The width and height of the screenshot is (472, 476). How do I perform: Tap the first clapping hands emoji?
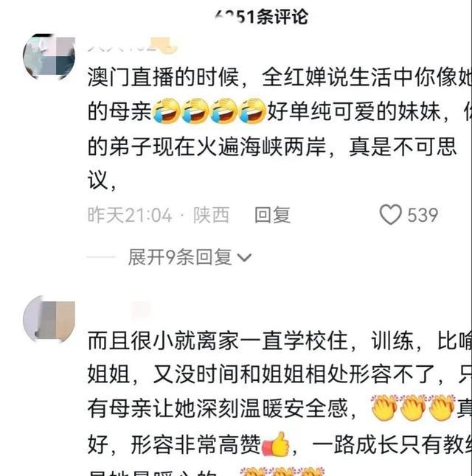click(383, 407)
